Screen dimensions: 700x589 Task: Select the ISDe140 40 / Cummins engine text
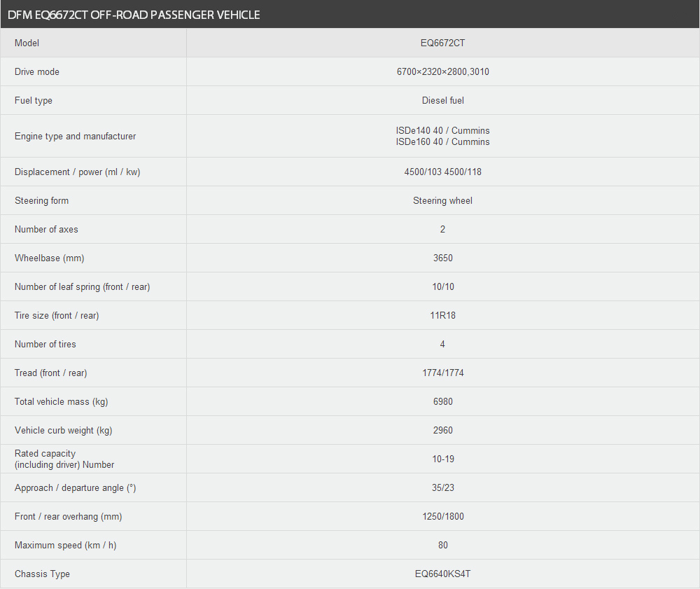click(x=442, y=130)
